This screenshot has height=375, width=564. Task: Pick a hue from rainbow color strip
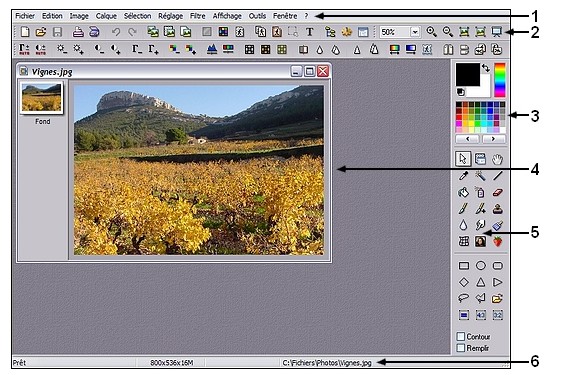pos(500,80)
